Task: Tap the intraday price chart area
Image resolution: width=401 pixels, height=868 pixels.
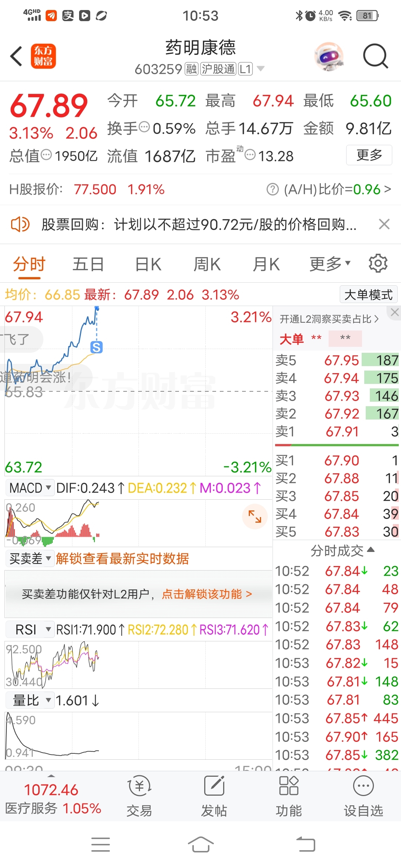Action: 138,391
